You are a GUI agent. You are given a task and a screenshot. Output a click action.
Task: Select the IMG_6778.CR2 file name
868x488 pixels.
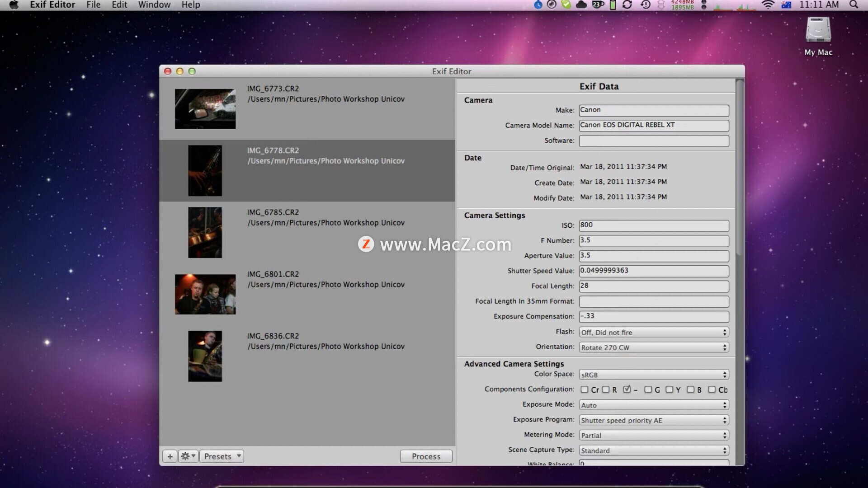pyautogui.click(x=273, y=151)
